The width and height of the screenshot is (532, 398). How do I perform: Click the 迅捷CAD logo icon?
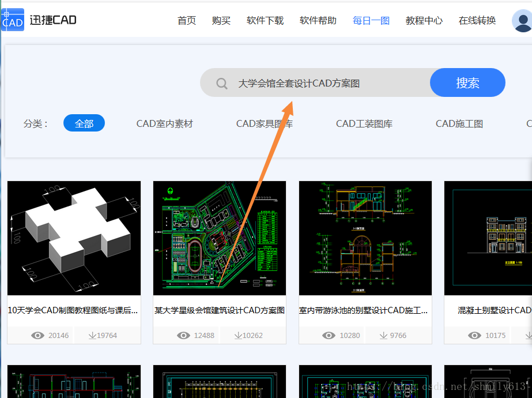pyautogui.click(x=13, y=20)
